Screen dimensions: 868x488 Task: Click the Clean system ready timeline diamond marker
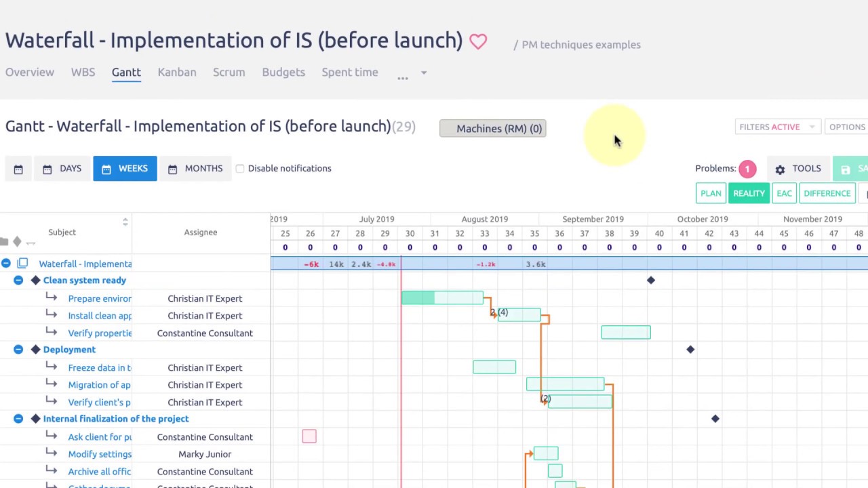pos(651,280)
